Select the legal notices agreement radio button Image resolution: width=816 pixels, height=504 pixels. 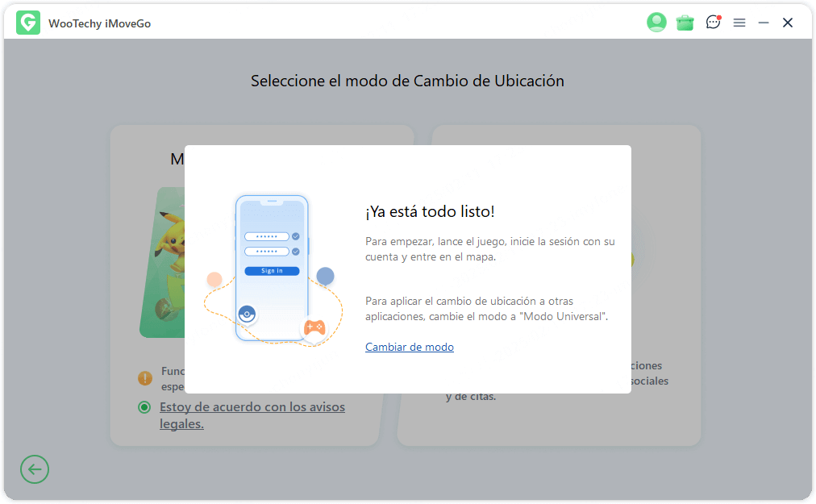tap(144, 407)
